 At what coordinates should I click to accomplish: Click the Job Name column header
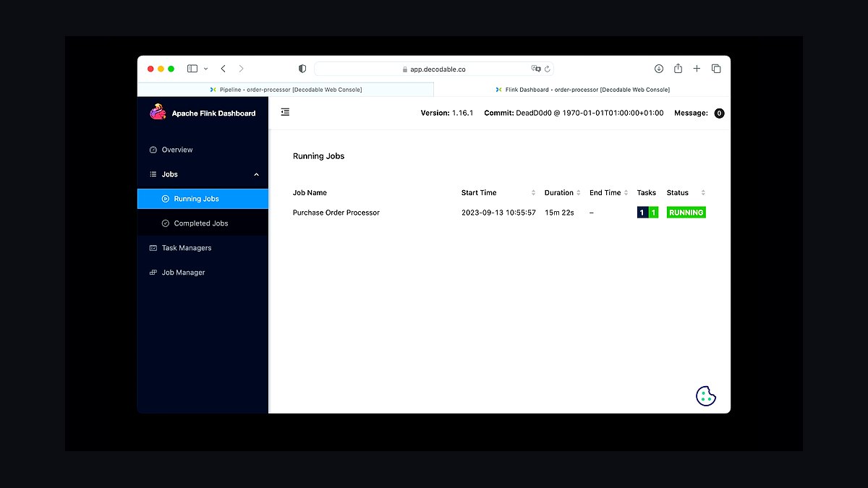pyautogui.click(x=310, y=193)
